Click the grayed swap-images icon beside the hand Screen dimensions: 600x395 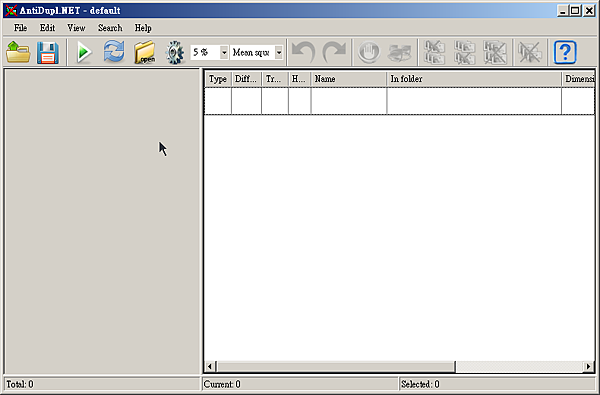pos(399,52)
